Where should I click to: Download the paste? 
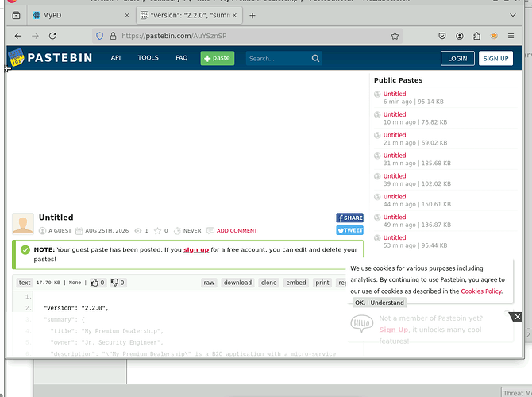pyautogui.click(x=238, y=283)
